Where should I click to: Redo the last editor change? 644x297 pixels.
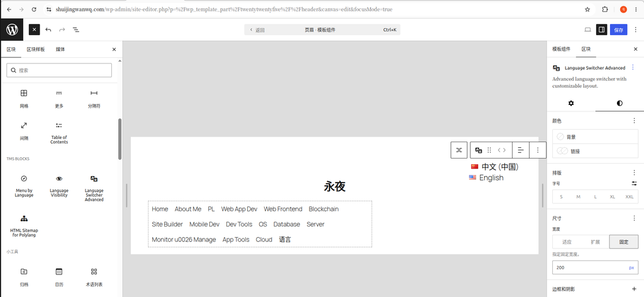pyautogui.click(x=62, y=30)
